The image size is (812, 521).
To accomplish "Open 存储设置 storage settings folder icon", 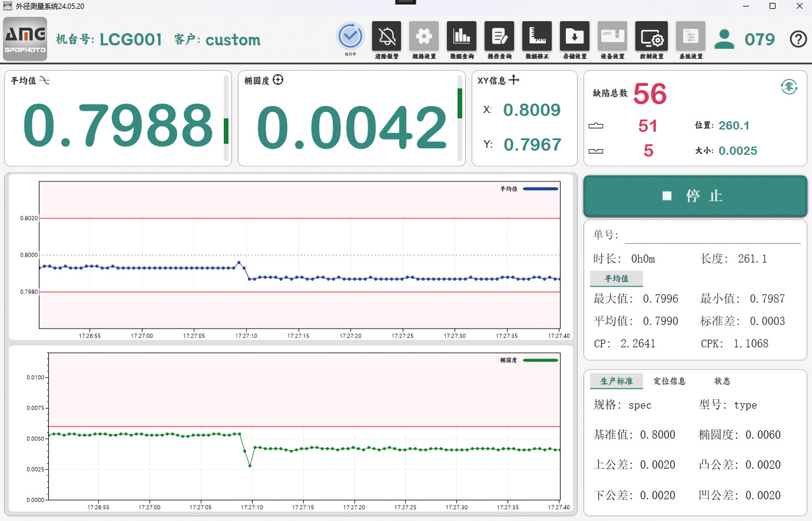I will click(x=575, y=36).
